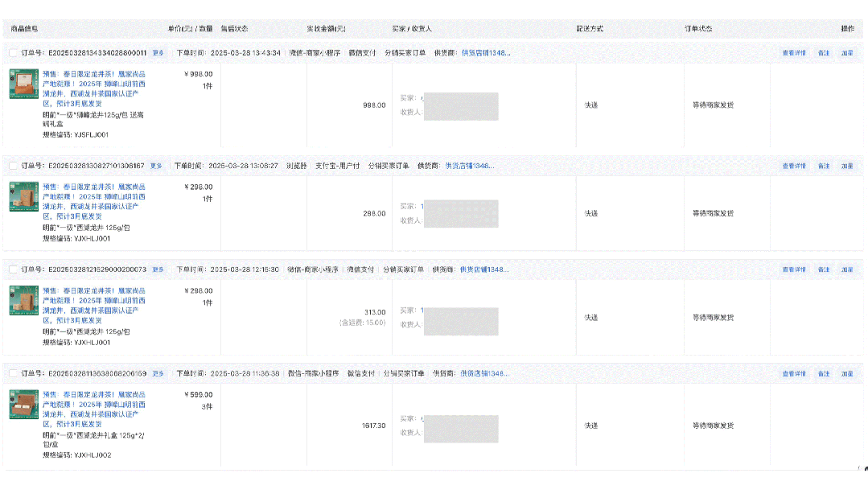This screenshot has height=502, width=868.
Task: Expand 更多 beside order ending 306167
Action: tap(156, 166)
